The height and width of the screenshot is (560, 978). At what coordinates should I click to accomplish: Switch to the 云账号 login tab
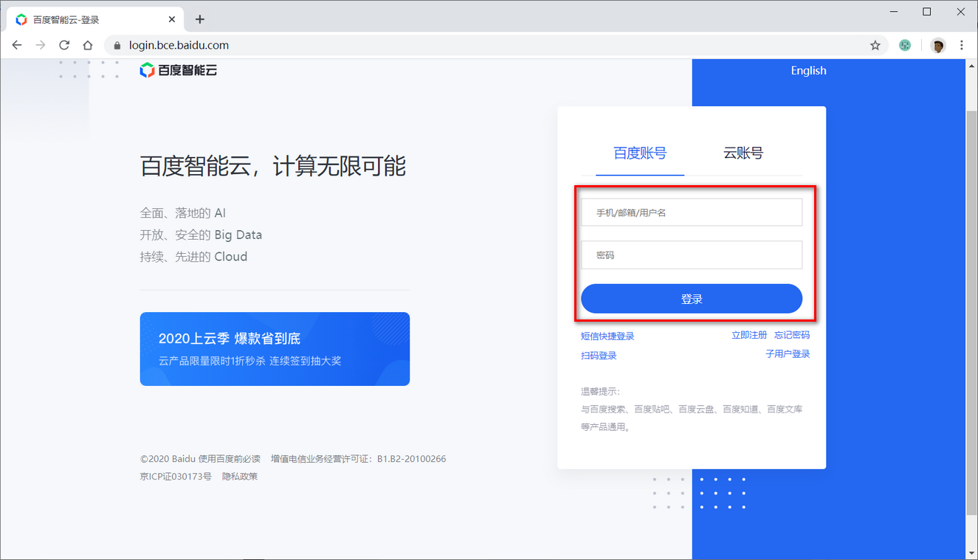click(743, 153)
